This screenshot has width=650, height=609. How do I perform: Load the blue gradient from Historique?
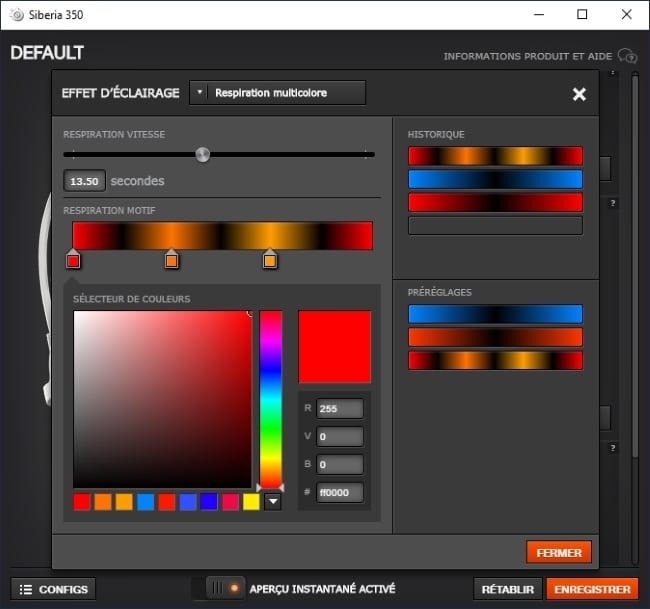click(495, 179)
